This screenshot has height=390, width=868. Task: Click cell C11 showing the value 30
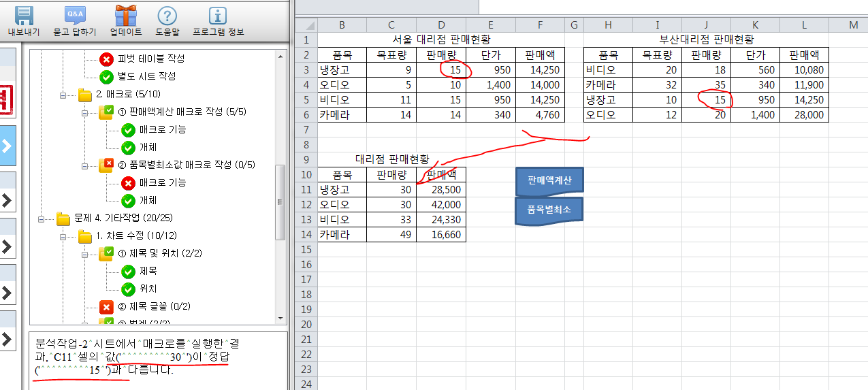pyautogui.click(x=391, y=190)
